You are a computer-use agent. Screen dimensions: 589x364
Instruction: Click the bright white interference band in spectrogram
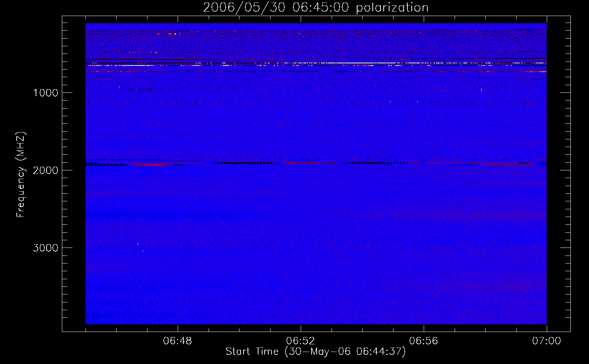[x=316, y=63]
